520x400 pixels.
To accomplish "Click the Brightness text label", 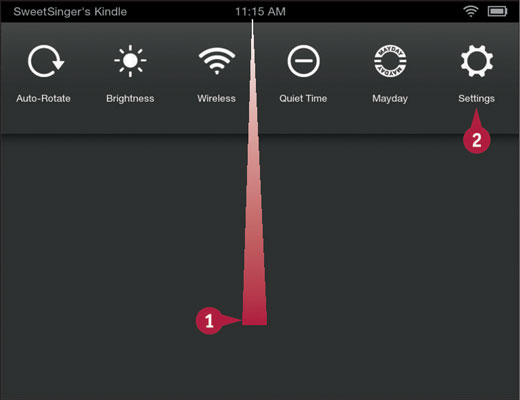I will click(130, 99).
